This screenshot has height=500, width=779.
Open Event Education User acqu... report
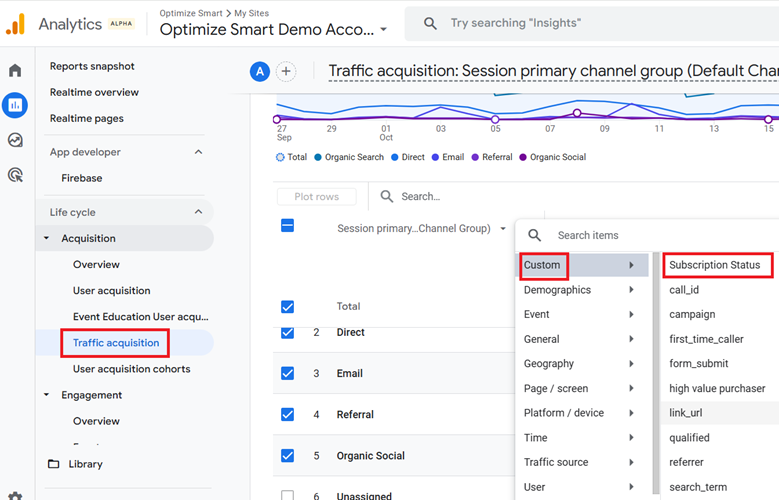[141, 317]
